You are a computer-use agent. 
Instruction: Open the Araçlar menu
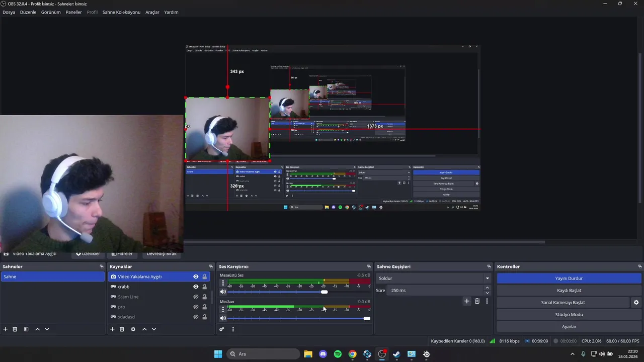tap(152, 12)
